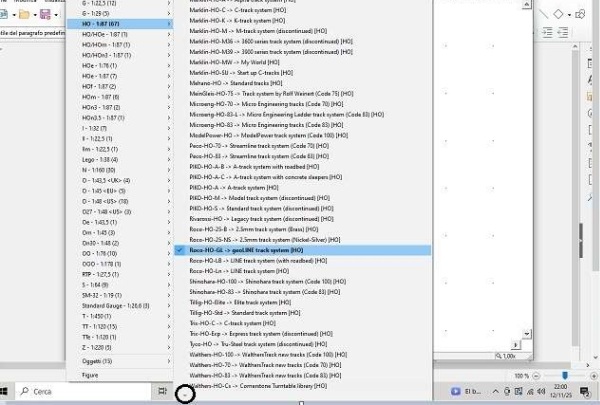Click the Windows Start button
This screenshot has width=600, height=405.
7,391
